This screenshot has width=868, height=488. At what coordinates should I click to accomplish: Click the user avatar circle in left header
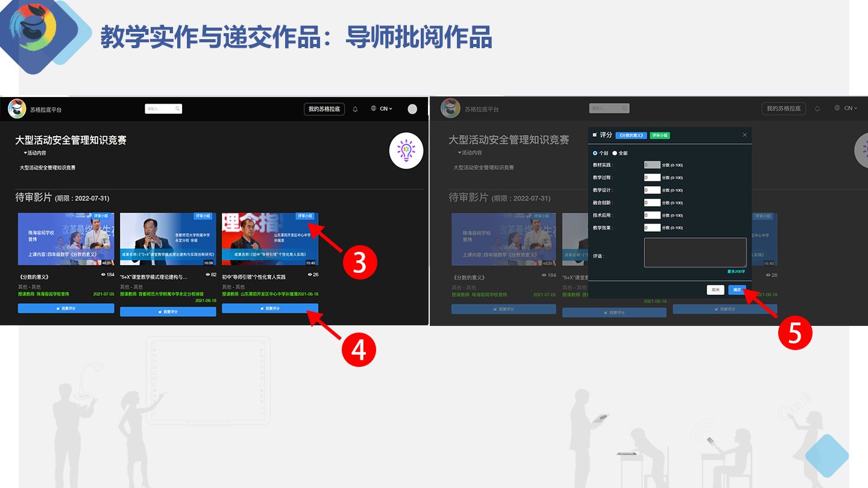[x=412, y=109]
